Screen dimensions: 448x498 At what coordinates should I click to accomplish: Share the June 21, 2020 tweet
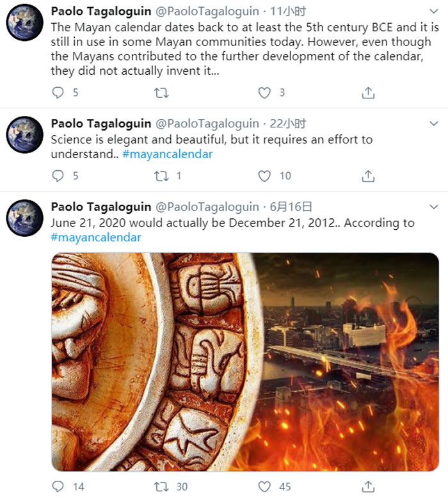coord(368,486)
